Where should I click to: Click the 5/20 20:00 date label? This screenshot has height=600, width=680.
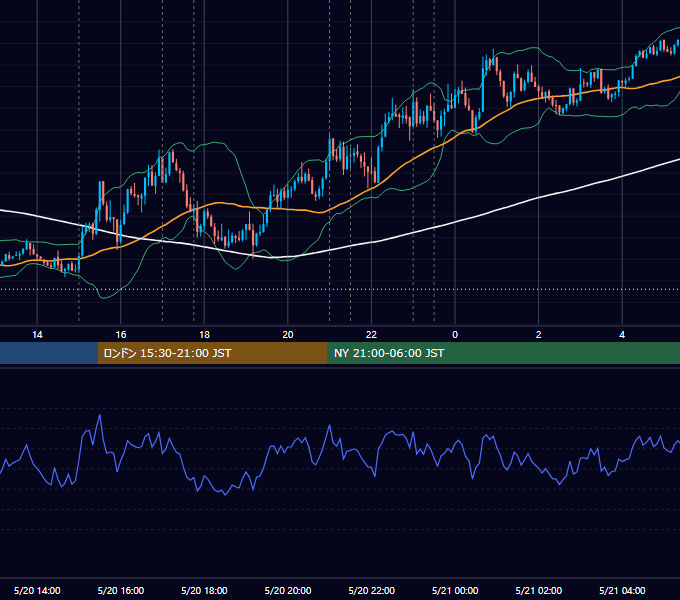click(x=288, y=590)
